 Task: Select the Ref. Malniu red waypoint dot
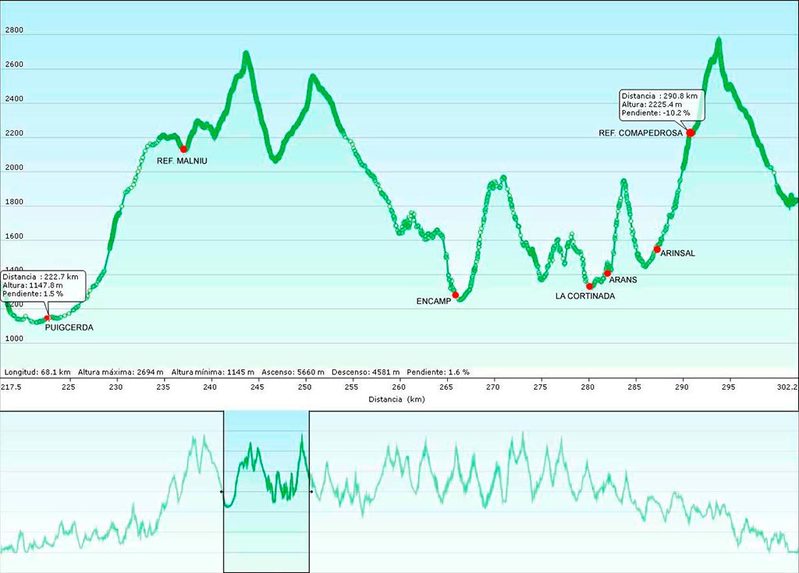pos(184,149)
